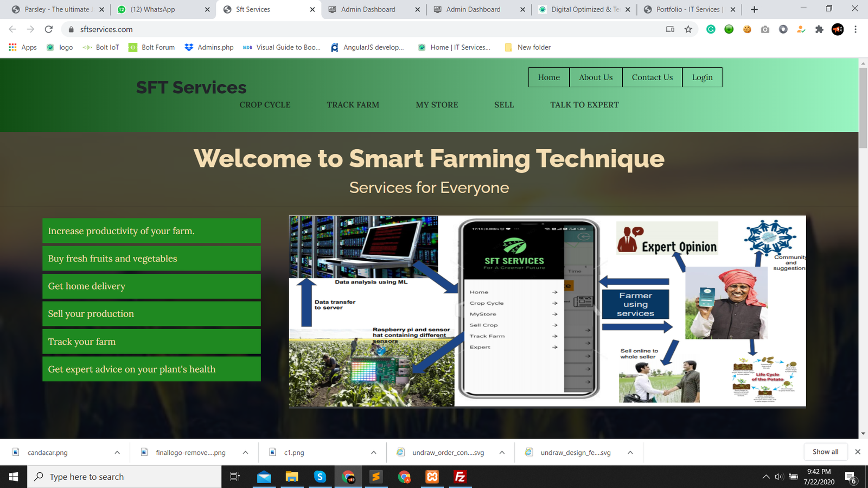Image resolution: width=868 pixels, height=488 pixels.
Task: Open File Explorer in the taskbar
Action: pos(292,477)
